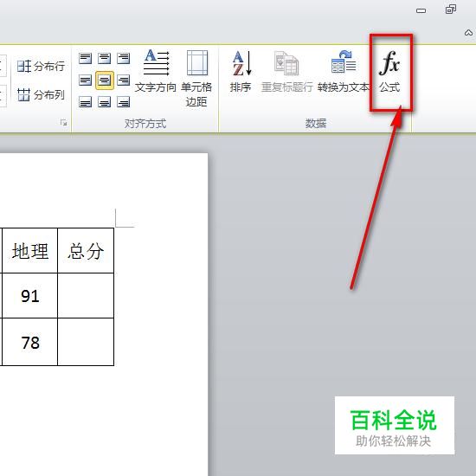Select align bottom left icon

click(86, 102)
